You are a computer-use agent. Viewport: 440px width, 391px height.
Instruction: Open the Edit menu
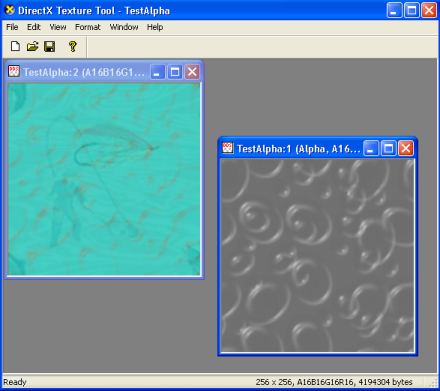pyautogui.click(x=34, y=27)
